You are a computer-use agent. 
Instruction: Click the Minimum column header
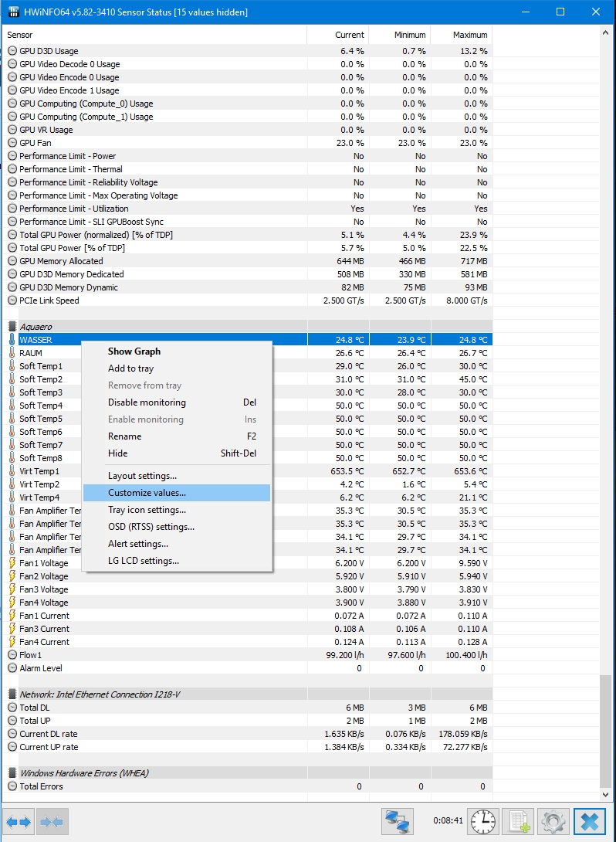(x=400, y=35)
